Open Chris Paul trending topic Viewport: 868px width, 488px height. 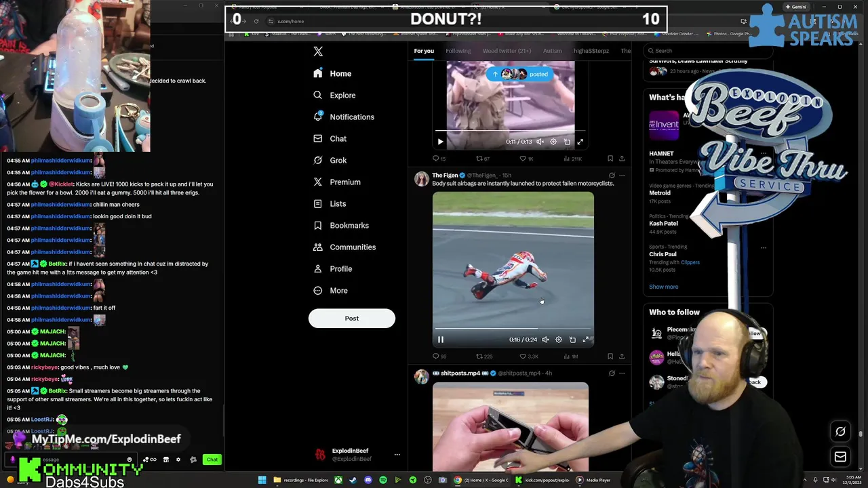663,254
